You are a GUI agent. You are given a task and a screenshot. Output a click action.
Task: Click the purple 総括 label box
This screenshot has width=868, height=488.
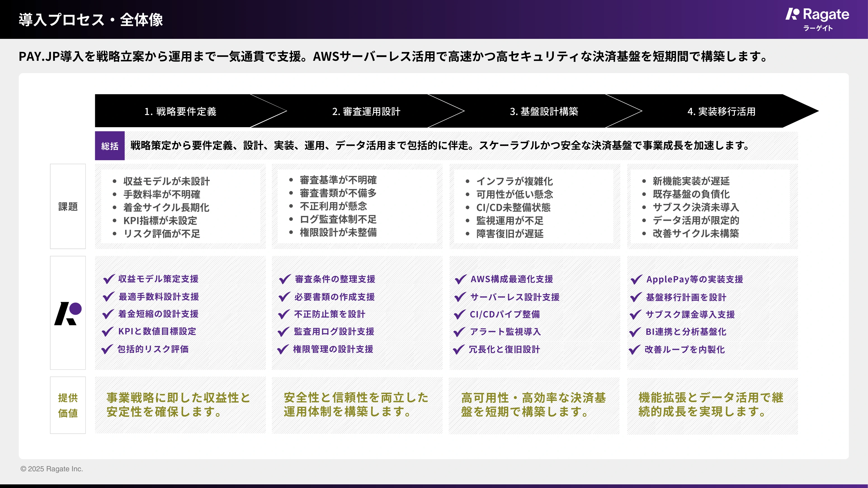[x=110, y=146]
